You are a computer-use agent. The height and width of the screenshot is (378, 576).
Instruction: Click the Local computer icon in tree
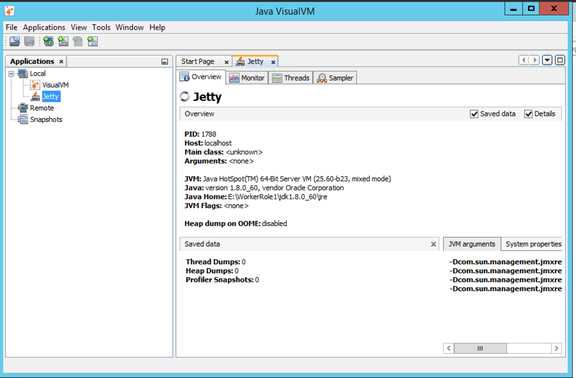click(x=23, y=73)
